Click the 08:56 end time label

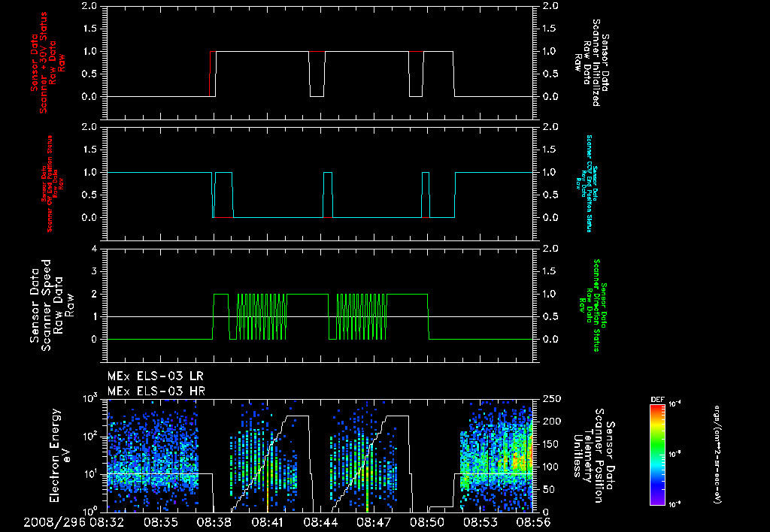[x=533, y=522]
